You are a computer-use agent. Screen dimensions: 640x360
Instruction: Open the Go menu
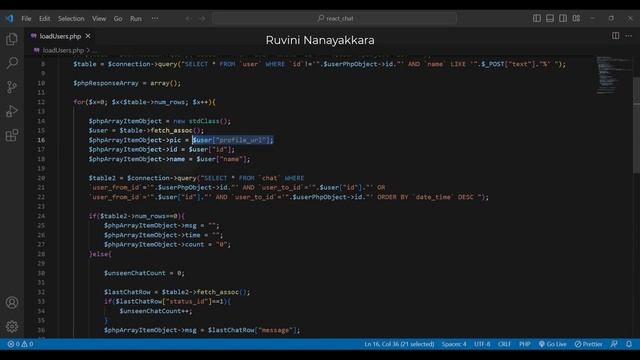[118, 19]
